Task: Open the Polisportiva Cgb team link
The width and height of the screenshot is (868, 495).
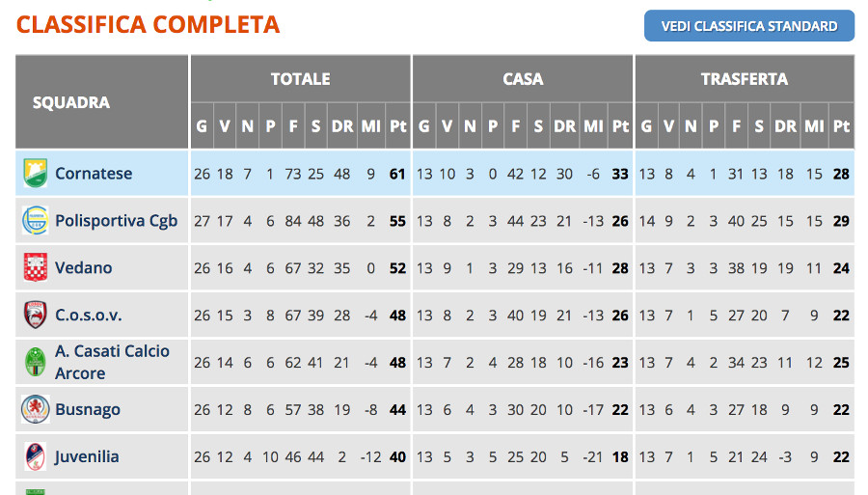Action: coord(117,220)
